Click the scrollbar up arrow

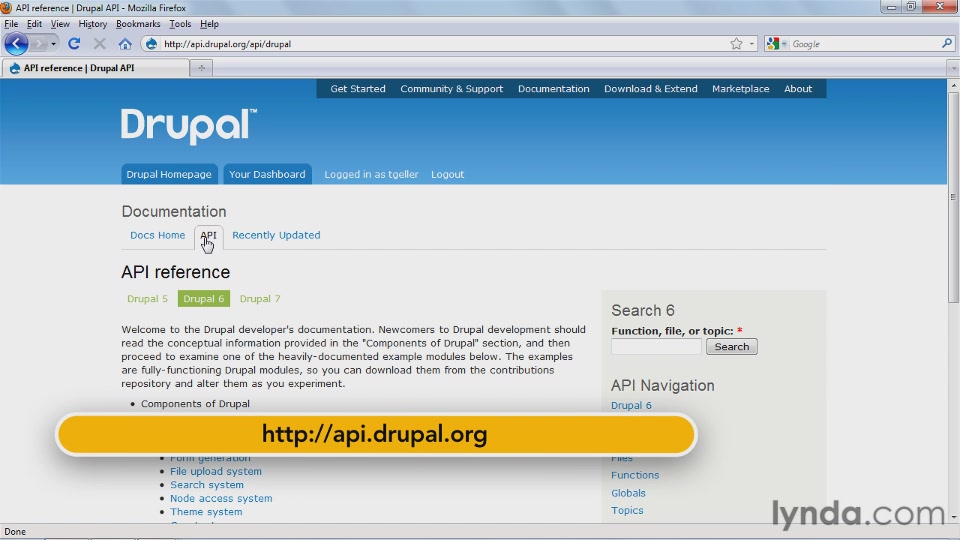953,86
